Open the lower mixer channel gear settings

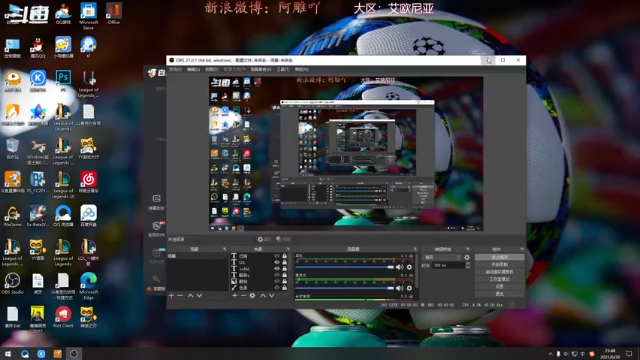[x=409, y=288]
